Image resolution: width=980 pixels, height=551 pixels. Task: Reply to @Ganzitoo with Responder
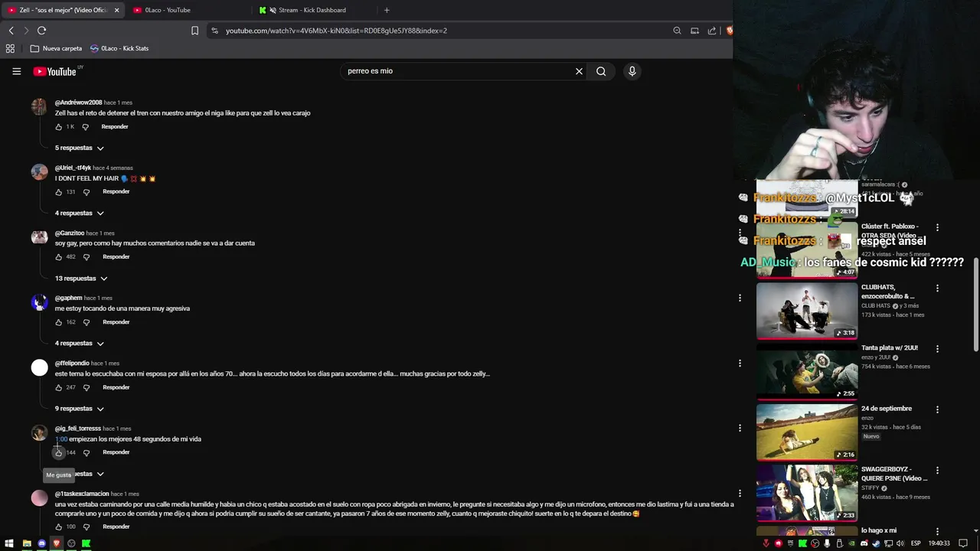tap(116, 256)
